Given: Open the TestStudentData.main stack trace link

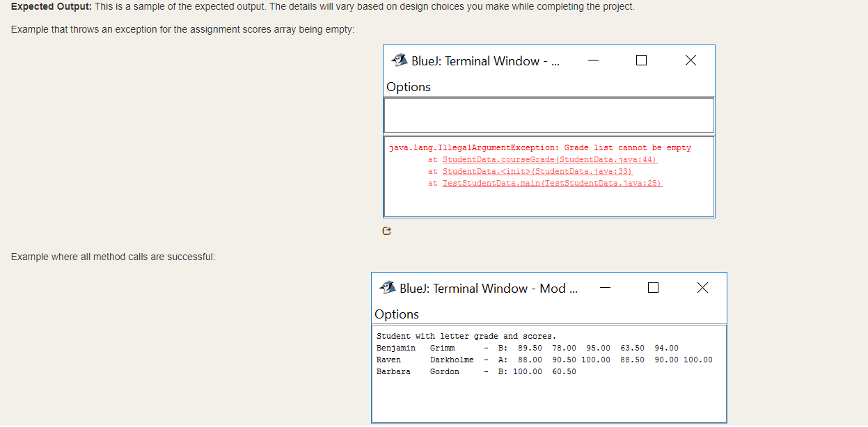Looking at the screenshot, I should coord(552,183).
